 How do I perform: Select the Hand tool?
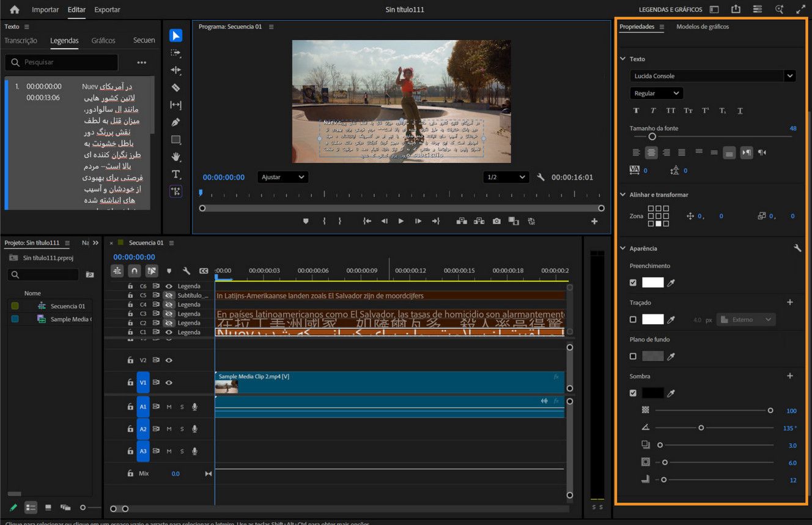pos(176,157)
